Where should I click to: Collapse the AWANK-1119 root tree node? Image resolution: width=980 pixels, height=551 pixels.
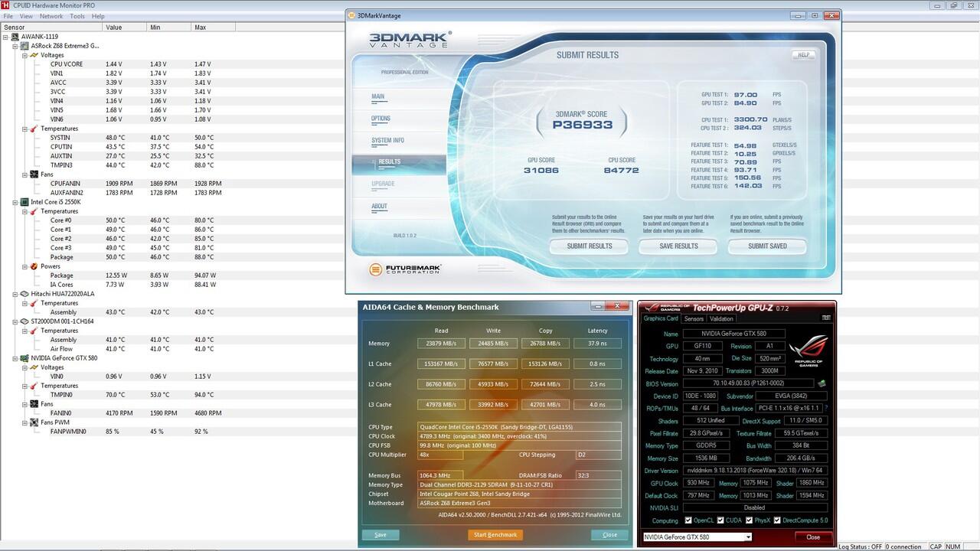click(x=6, y=37)
